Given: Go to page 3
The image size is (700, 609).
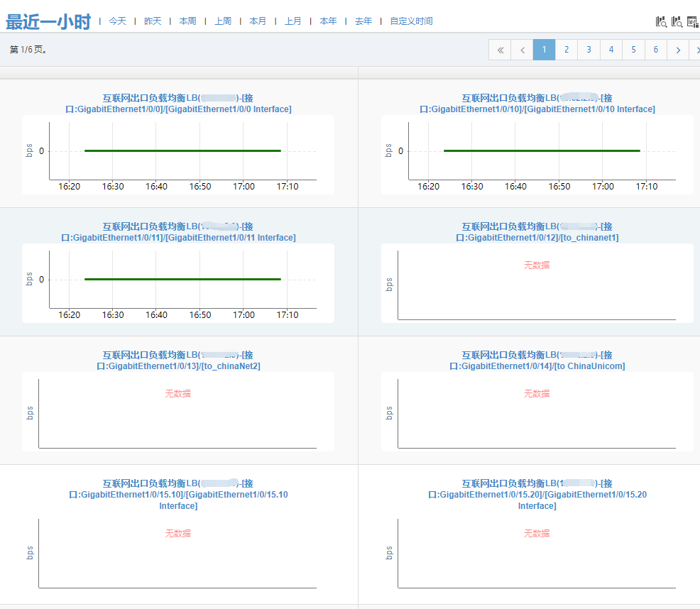Looking at the screenshot, I should [x=589, y=50].
